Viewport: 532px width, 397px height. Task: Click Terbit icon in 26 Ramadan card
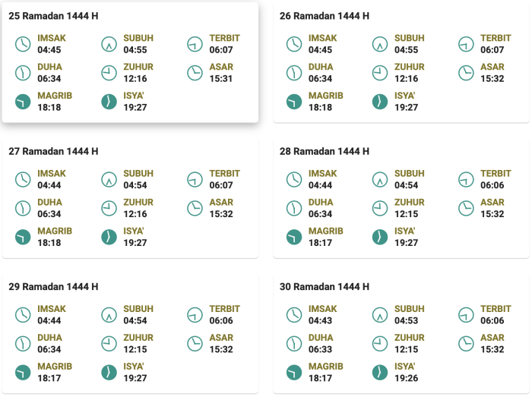click(x=467, y=44)
